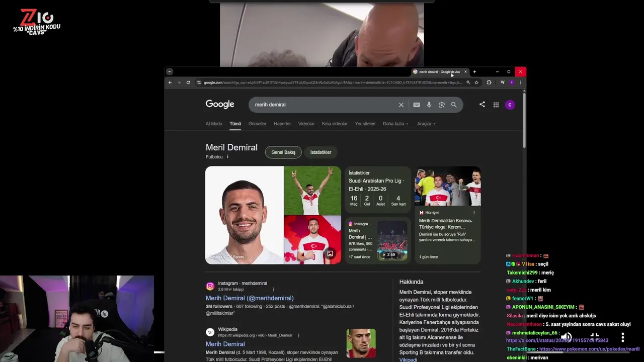The width and height of the screenshot is (644, 362).
Task: Go back in the browser
Action: click(x=170, y=82)
